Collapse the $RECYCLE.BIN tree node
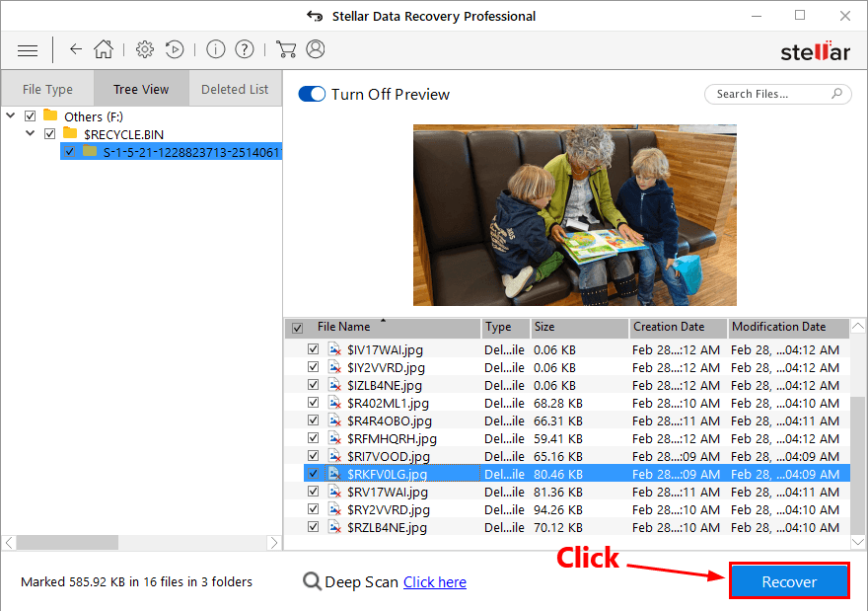The image size is (868, 611). pos(31,133)
